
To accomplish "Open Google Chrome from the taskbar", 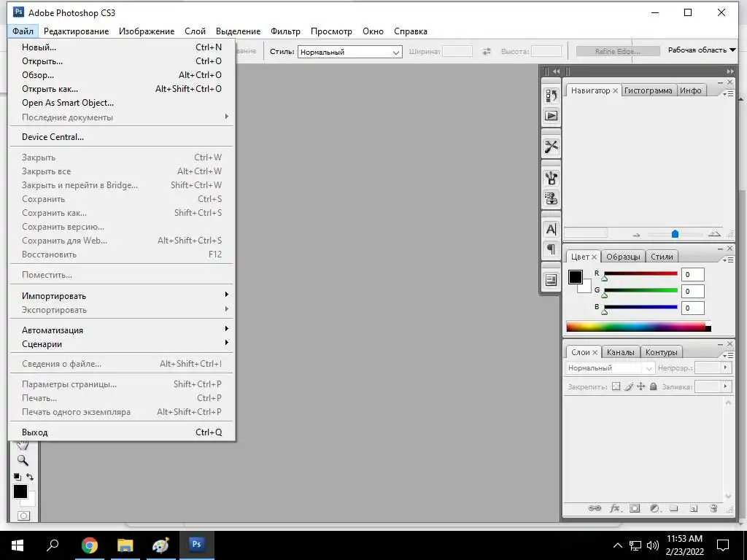I will point(89,545).
